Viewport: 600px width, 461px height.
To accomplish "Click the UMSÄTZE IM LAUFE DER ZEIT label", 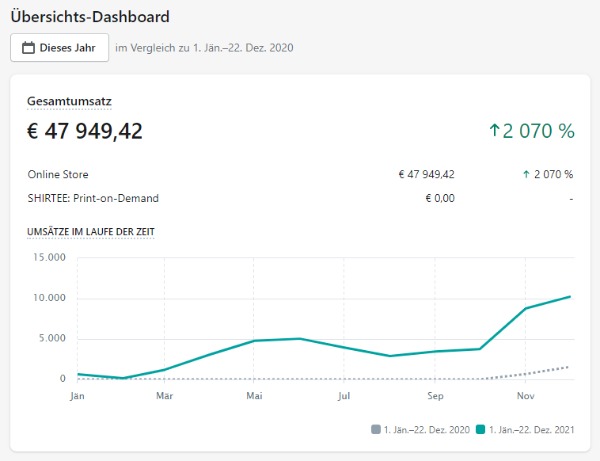I will pyautogui.click(x=90, y=232).
